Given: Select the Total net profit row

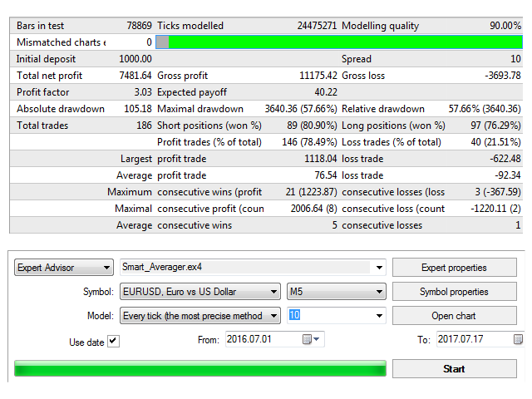Looking at the screenshot, I should coord(266,76).
